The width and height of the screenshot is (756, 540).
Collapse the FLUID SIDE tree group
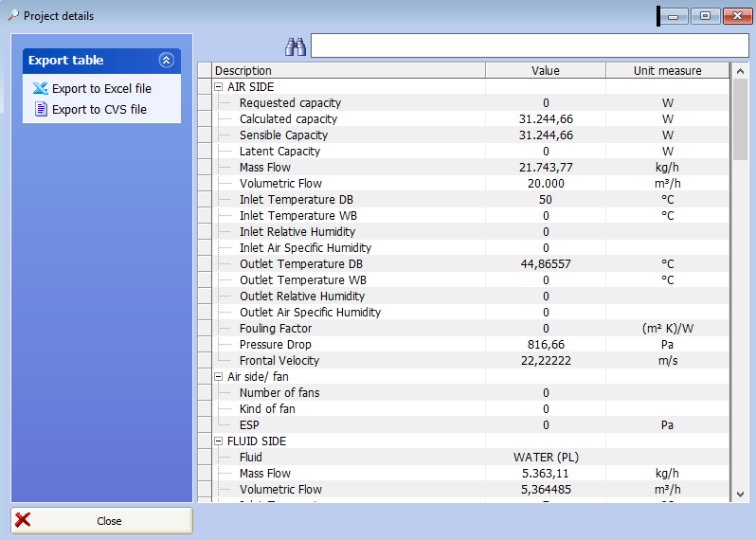[219, 441]
